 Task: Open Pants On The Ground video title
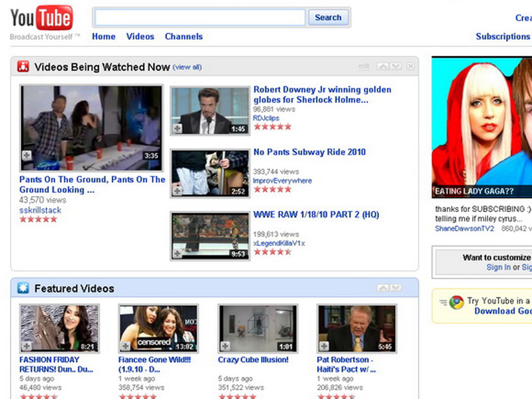(x=92, y=184)
